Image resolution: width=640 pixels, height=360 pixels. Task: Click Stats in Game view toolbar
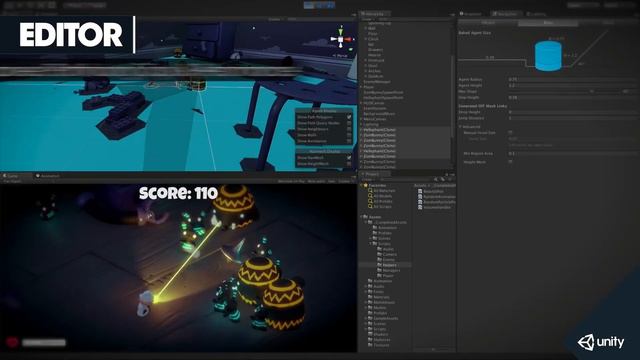[x=331, y=181]
